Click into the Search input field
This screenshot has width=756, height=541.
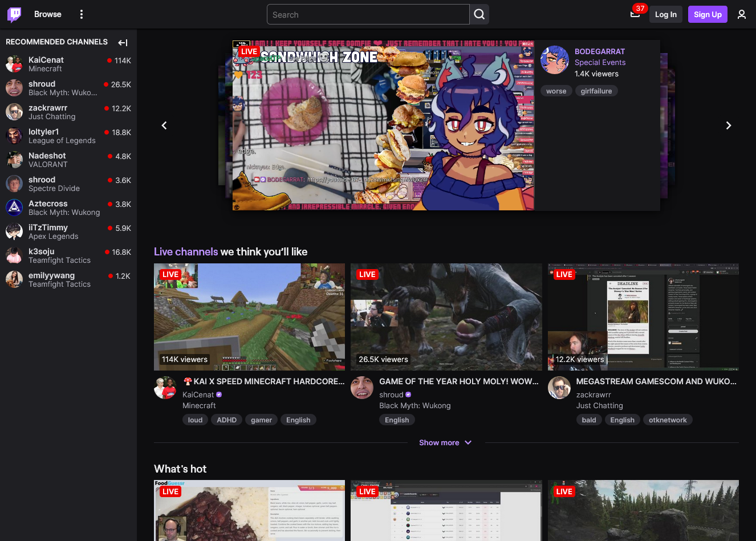click(x=368, y=15)
